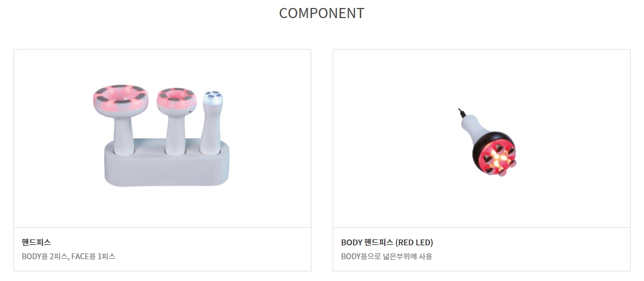This screenshot has height=281, width=644.
Task: Open the BODY 핸드피스 (RED LED) title
Action: [387, 242]
